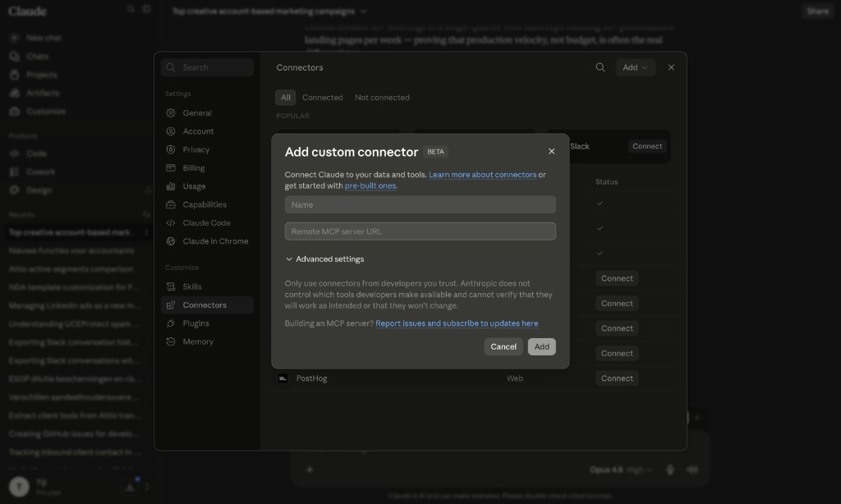The width and height of the screenshot is (841, 504).
Task: Open the Add dropdown in Connectors header
Action: pos(635,67)
